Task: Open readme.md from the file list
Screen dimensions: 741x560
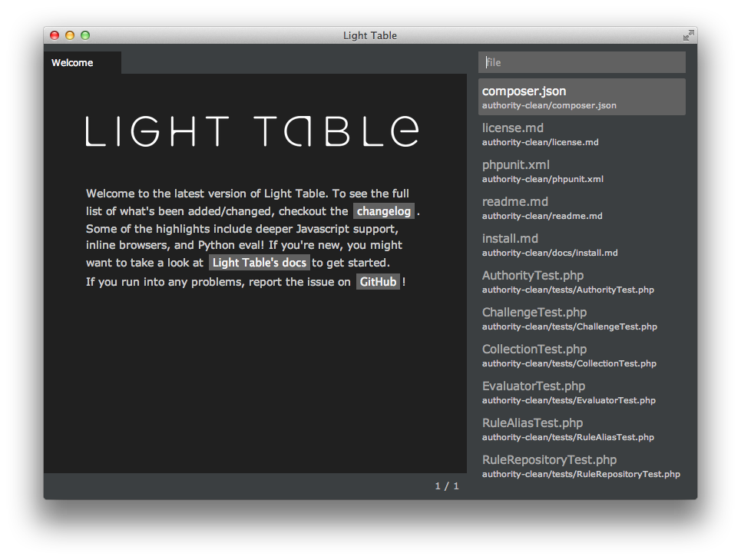Action: [581, 207]
